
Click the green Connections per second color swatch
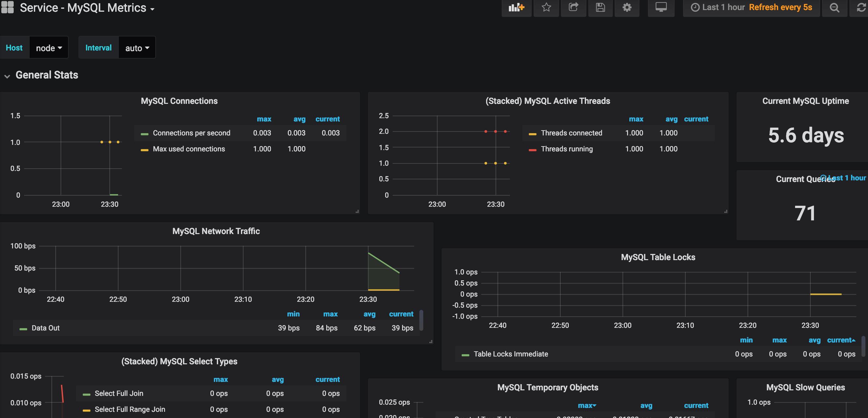point(145,134)
